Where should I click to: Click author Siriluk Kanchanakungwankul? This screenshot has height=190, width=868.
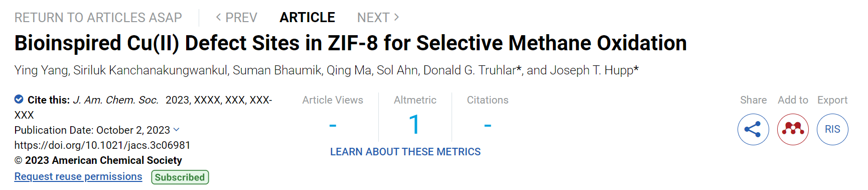[x=151, y=70]
